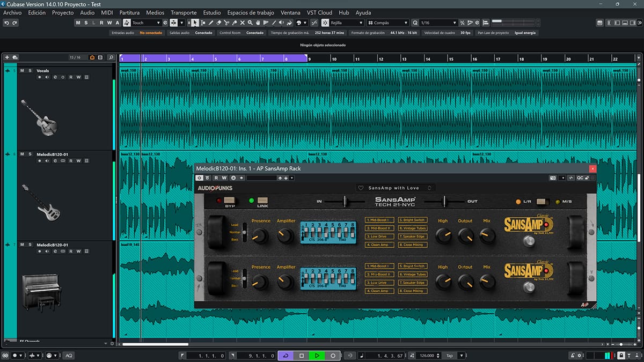Open dropdown arrow next to plugin camera icon
Viewport: 644px width, 362px height.
point(562,178)
